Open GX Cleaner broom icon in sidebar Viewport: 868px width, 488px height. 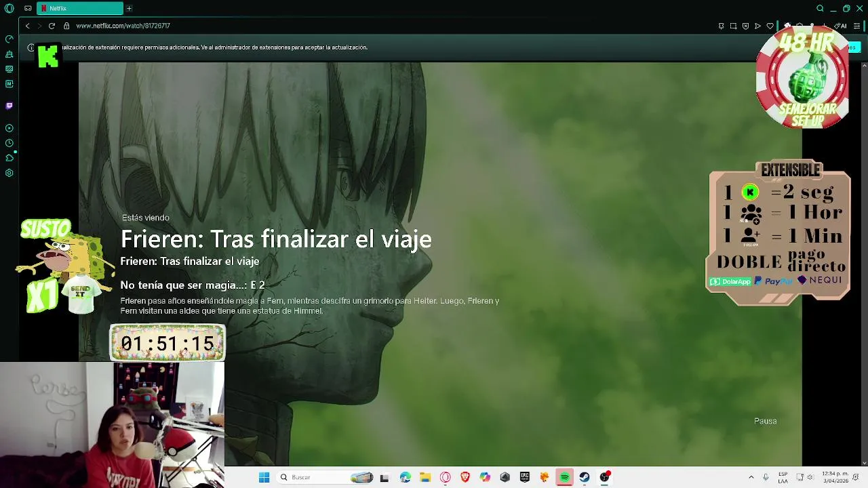coord(9,54)
